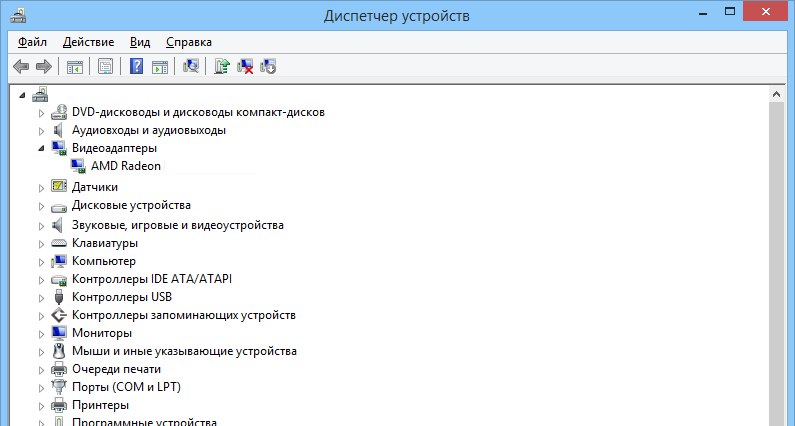
Task: Expand Аудиовходы и аудиовыходы node
Action: 42,131
